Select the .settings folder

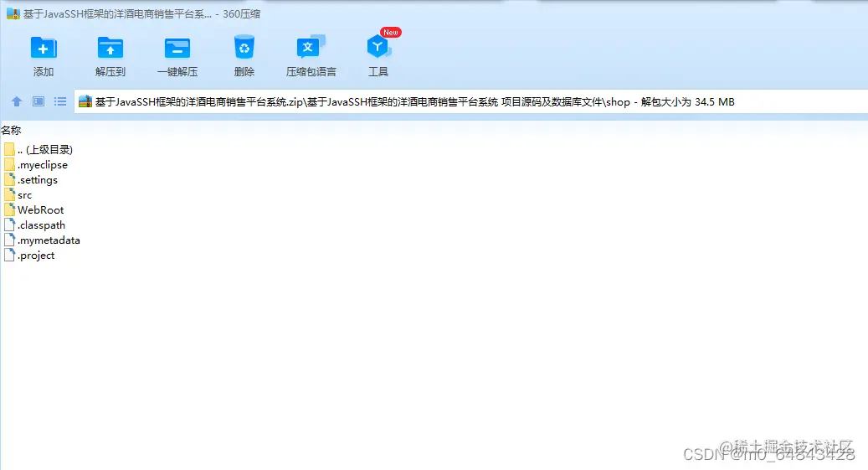31,179
